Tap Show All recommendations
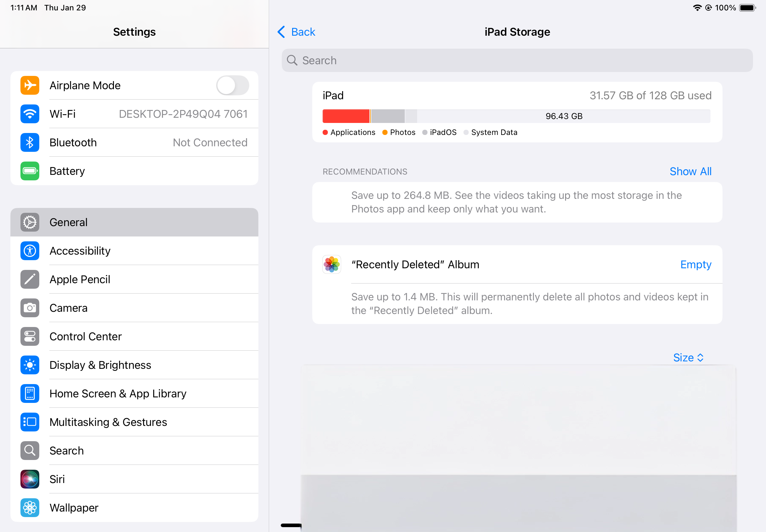This screenshot has width=766, height=532. [x=691, y=171]
